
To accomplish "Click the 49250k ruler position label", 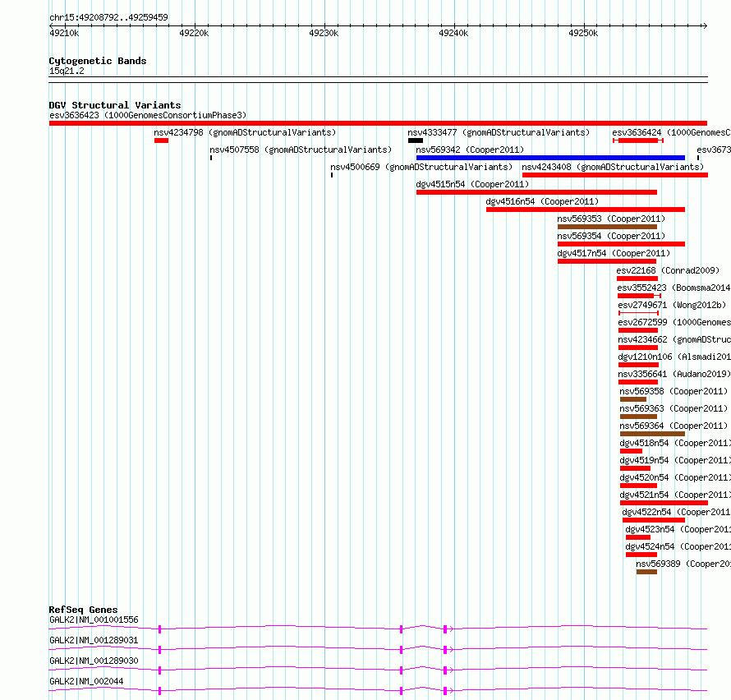I will click(x=583, y=33).
